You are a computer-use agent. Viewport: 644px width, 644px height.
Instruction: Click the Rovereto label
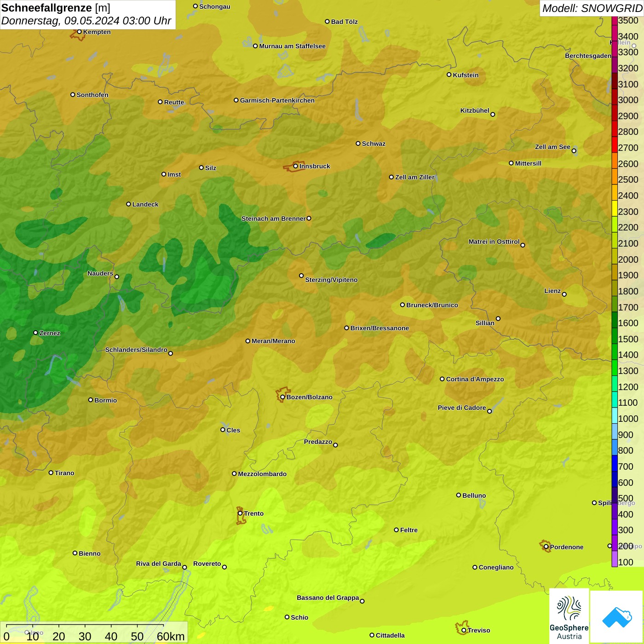coord(207,563)
